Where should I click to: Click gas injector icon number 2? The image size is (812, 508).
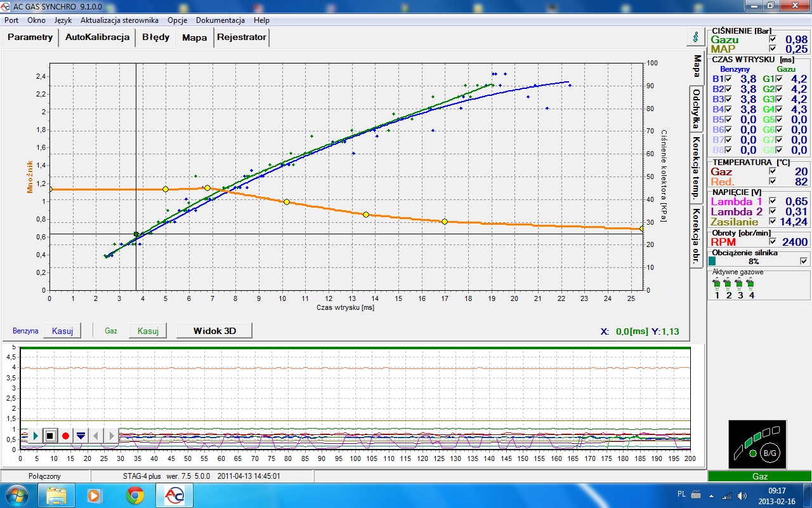728,283
